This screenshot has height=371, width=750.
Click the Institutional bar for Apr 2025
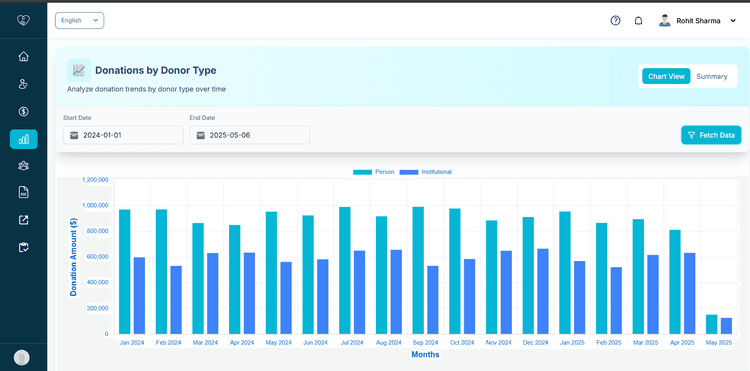[690, 294]
